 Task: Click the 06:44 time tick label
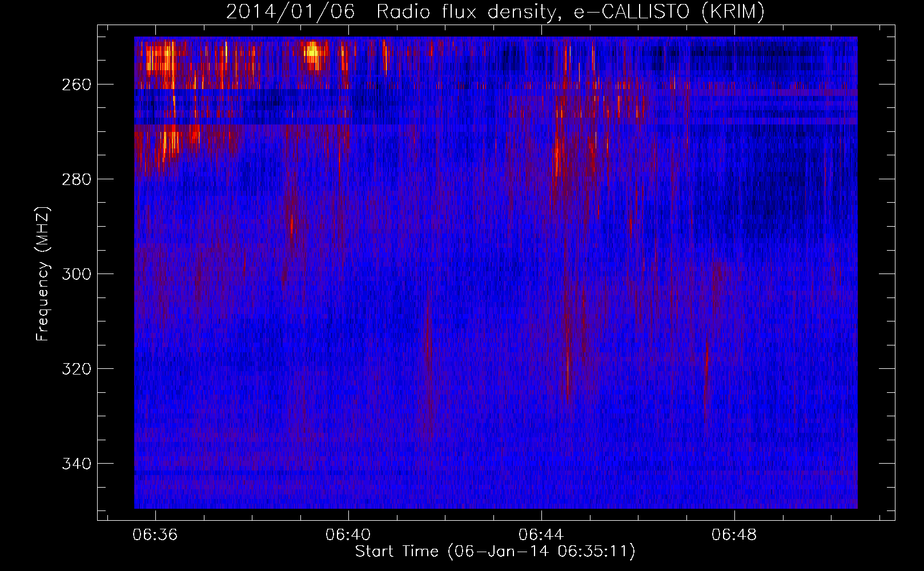pos(541,535)
